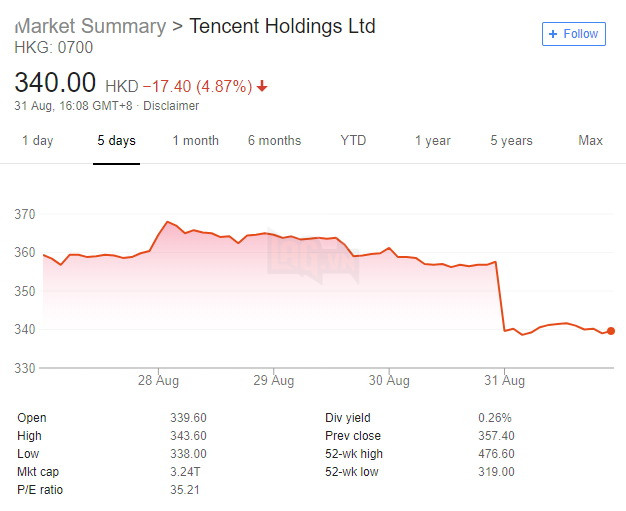Click the 30 Aug axis label
The width and height of the screenshot is (626, 511).
389,381
